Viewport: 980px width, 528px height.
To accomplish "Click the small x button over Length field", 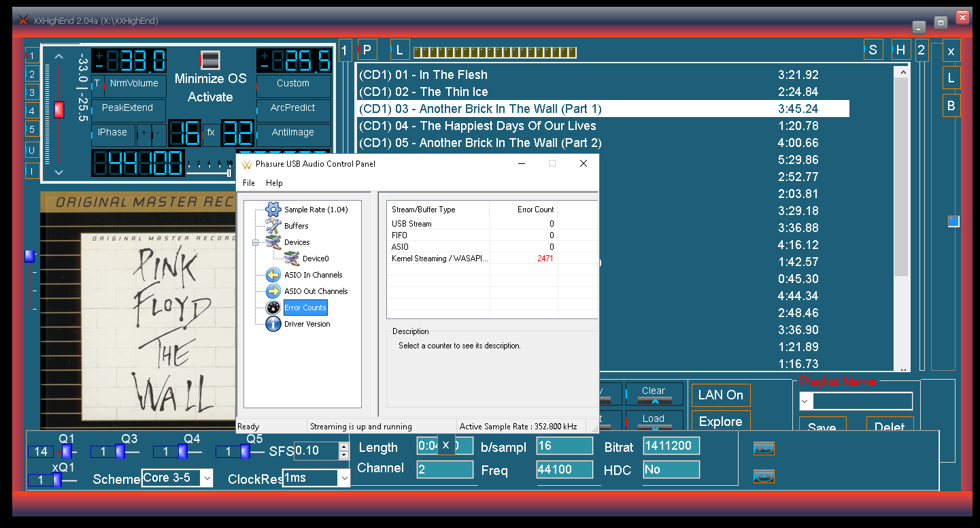I will [446, 445].
